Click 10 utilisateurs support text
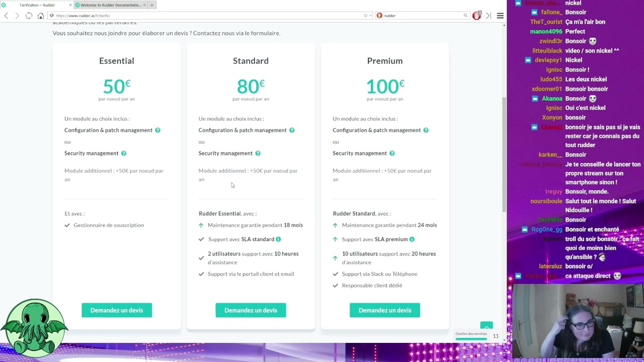Image resolution: width=644 pixels, height=362 pixels. point(389,258)
